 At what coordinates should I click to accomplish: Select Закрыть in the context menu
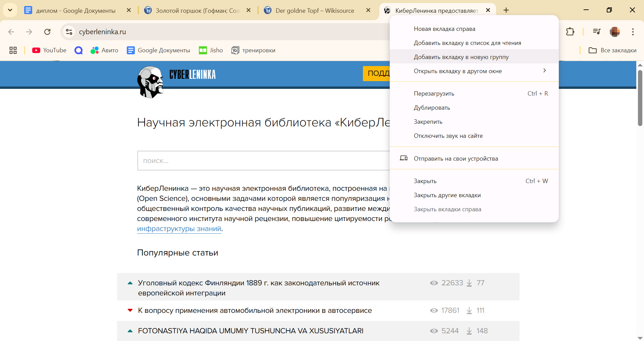(x=474, y=181)
